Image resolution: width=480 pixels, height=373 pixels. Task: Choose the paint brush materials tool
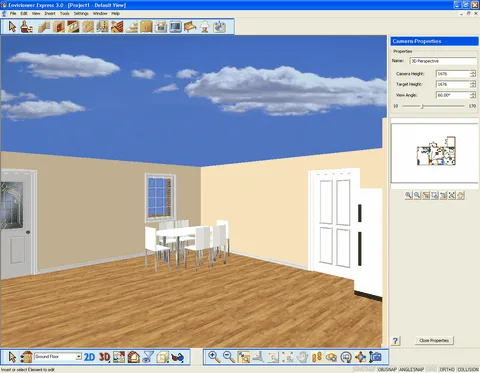(26, 27)
